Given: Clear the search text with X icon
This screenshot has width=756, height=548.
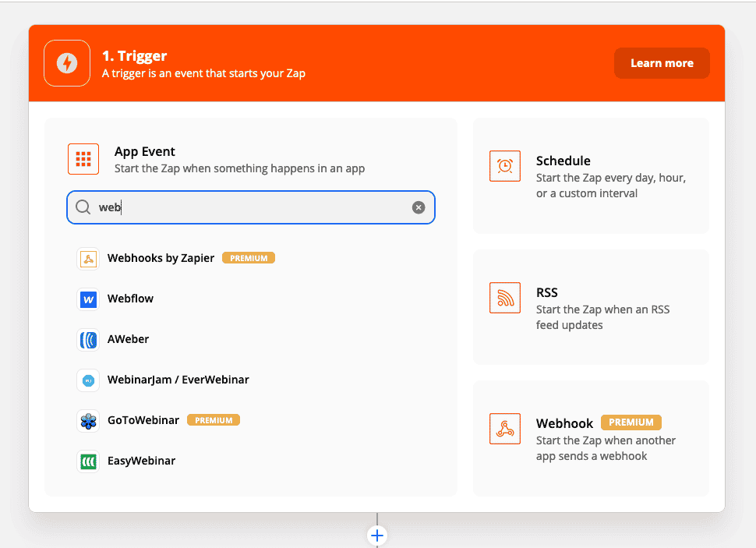Looking at the screenshot, I should [419, 207].
